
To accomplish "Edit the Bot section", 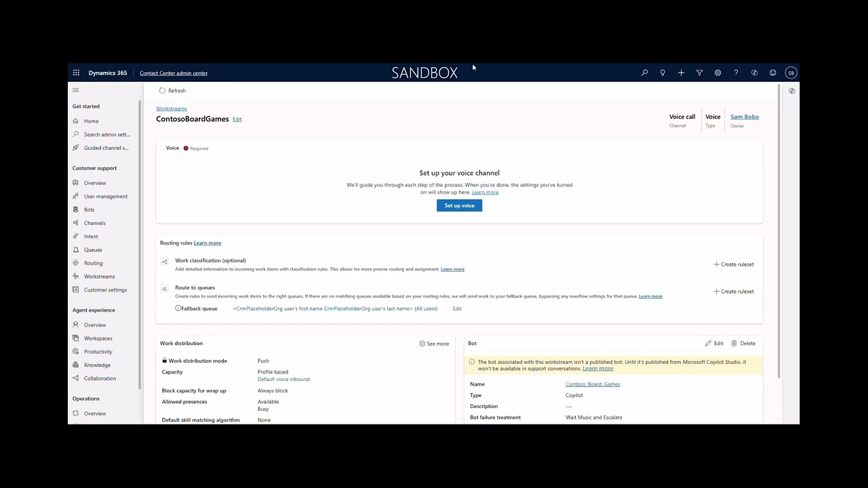I will [714, 344].
